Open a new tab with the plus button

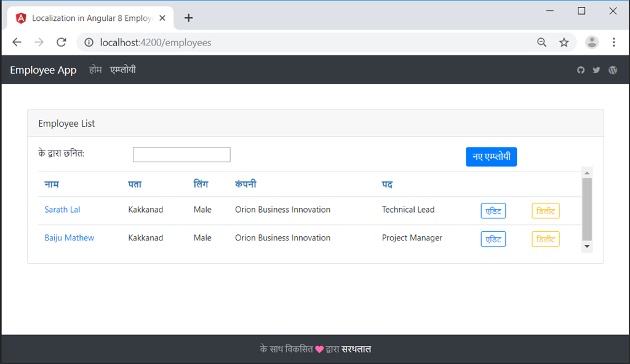pos(188,18)
